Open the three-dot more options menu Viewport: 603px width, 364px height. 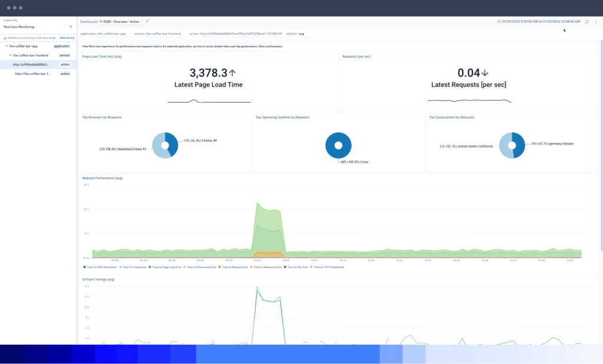596,22
